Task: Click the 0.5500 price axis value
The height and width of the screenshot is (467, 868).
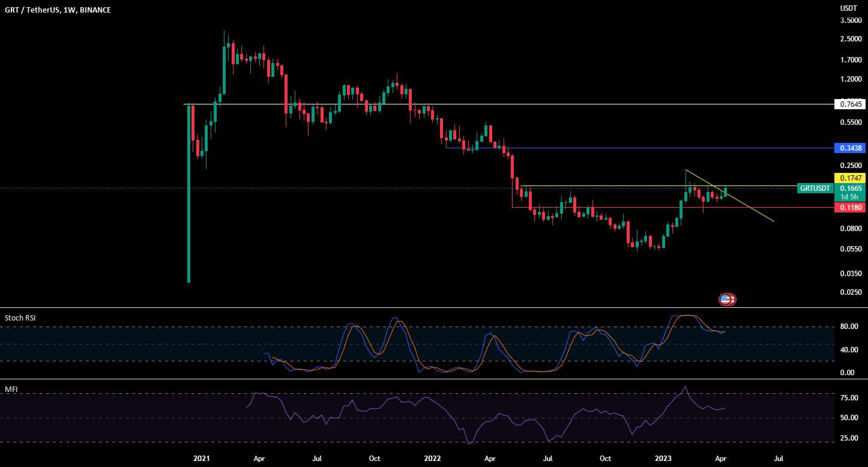Action: pos(851,122)
